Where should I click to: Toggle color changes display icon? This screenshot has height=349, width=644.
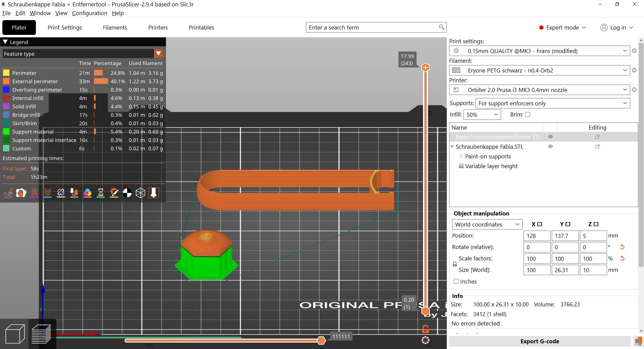(x=88, y=193)
